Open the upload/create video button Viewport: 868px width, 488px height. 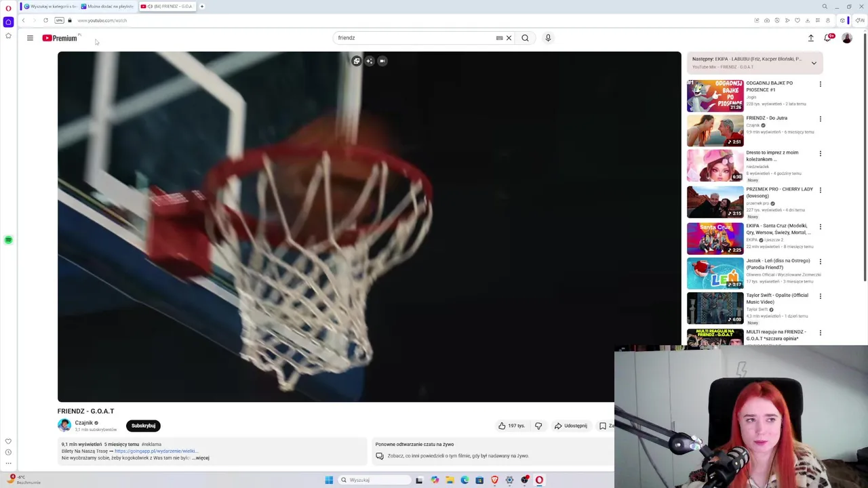(810, 38)
